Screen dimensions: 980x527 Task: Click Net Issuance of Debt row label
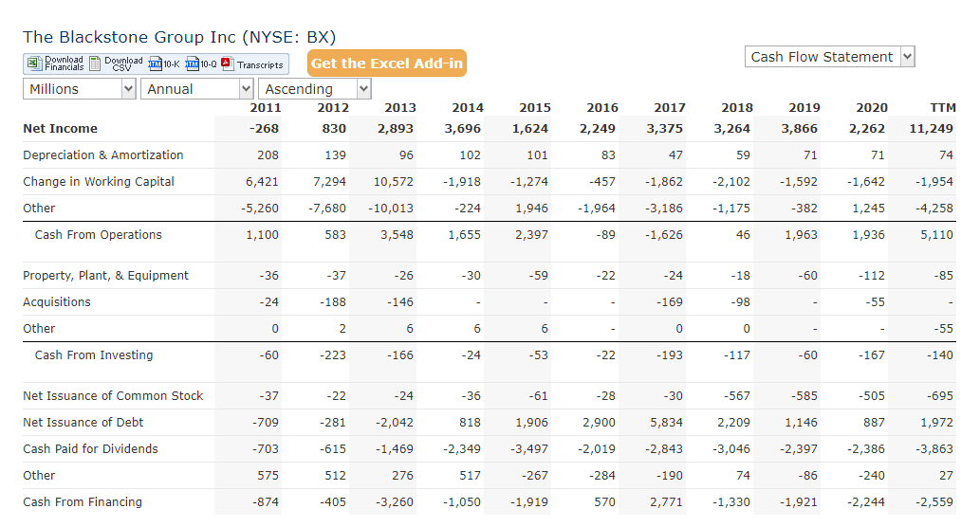pyautogui.click(x=83, y=423)
